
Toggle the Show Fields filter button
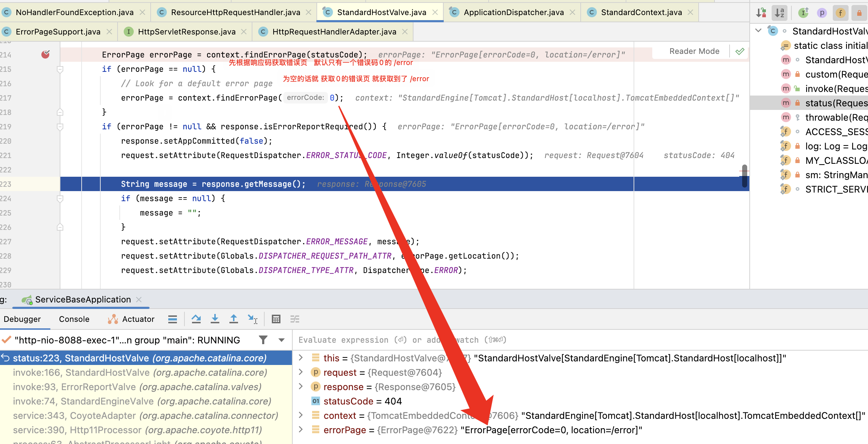(840, 13)
